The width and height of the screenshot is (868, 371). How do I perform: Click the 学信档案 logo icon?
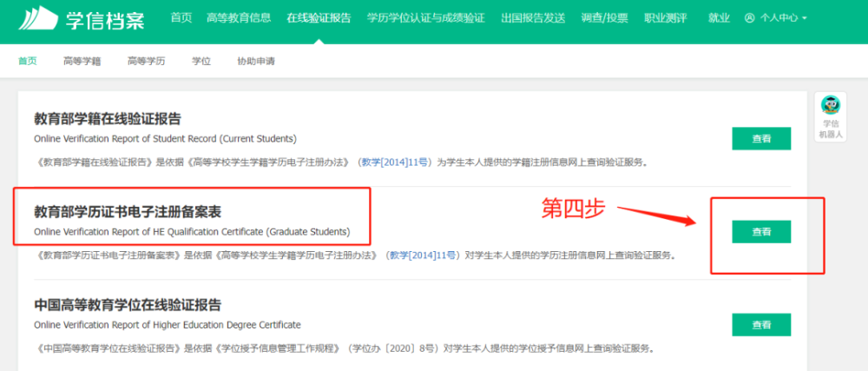coord(37,18)
